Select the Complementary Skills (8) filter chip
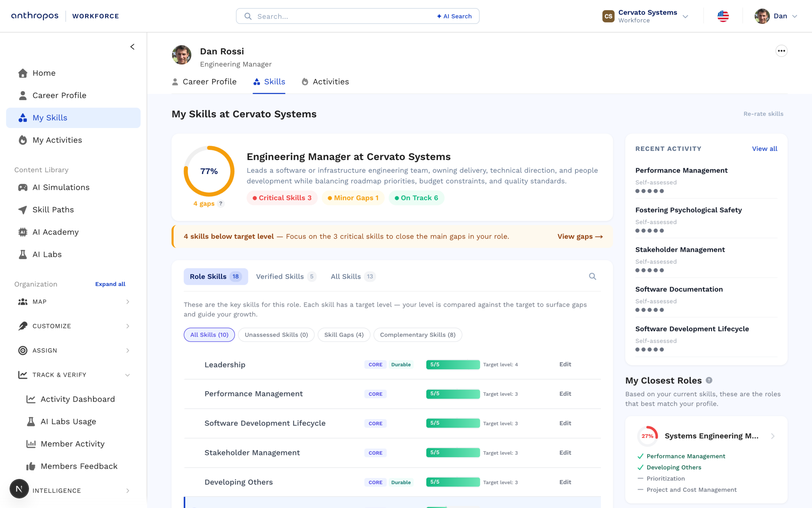Screen dimensions: 812x508 418,335
